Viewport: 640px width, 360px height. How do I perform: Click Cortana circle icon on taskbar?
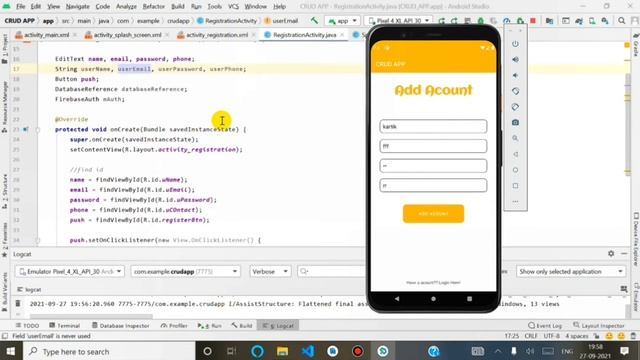pos(207,351)
